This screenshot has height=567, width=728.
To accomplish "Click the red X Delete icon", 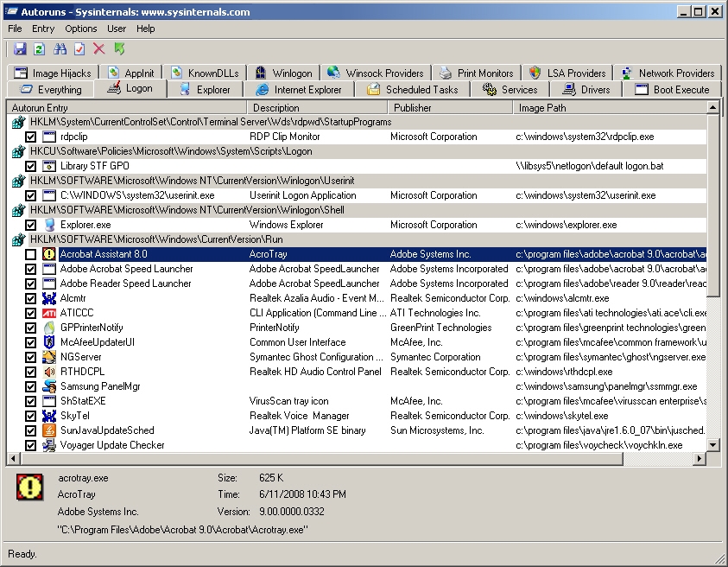I will (99, 49).
